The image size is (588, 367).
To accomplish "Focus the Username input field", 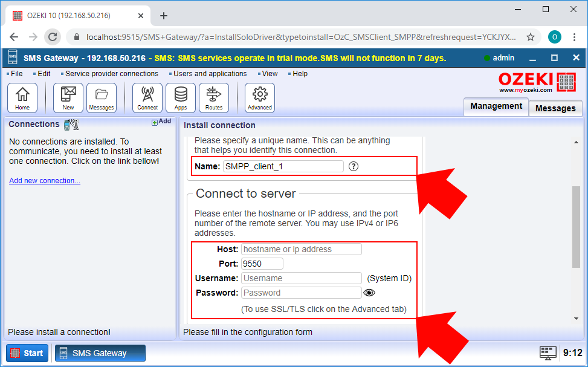I will tap(302, 278).
